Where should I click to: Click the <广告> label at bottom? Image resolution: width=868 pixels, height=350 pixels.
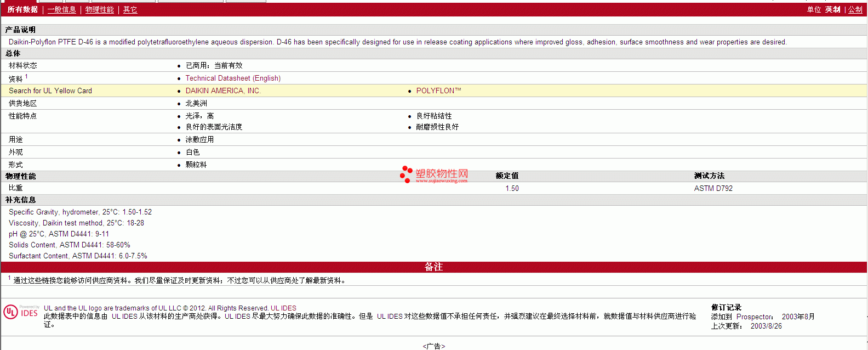[x=434, y=346]
